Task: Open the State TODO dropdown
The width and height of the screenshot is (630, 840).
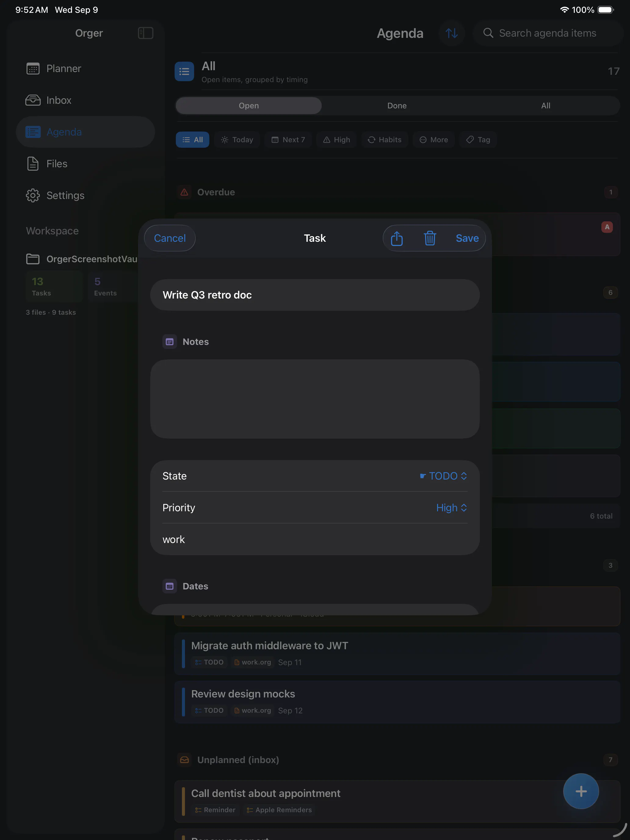Action: tap(443, 476)
